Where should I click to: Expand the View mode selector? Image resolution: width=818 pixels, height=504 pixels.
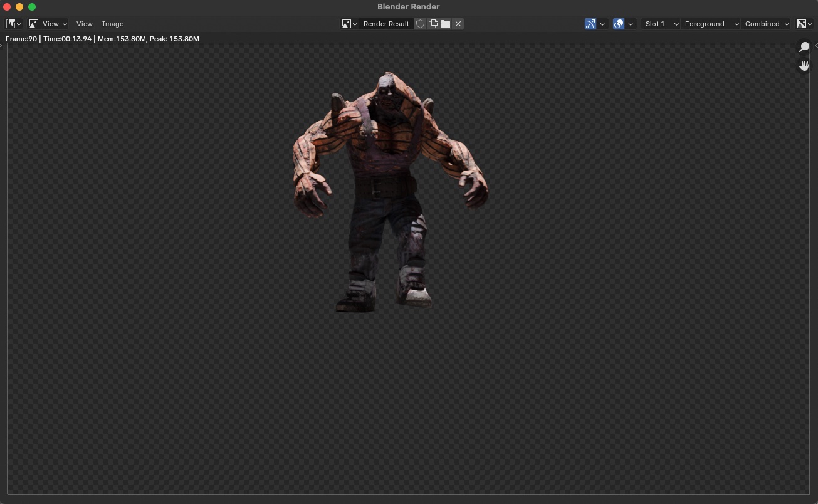(48, 24)
